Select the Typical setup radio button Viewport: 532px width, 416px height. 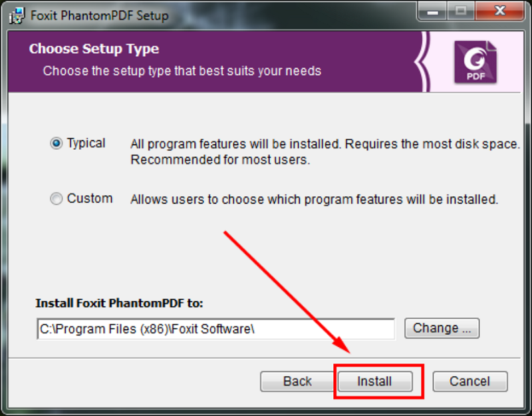tap(57, 143)
